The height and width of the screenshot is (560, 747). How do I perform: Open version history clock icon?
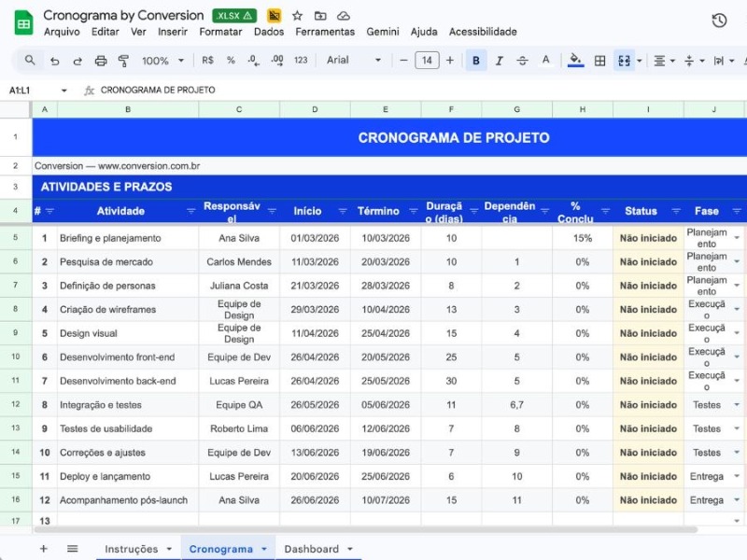[719, 21]
